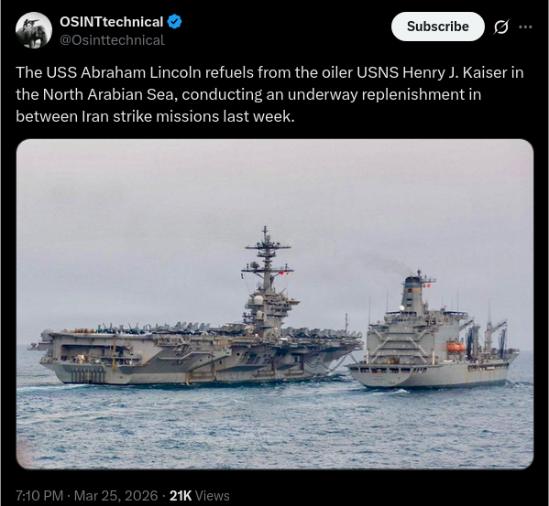549x506 pixels.
Task: Click the Subscribe button
Action: (438, 27)
